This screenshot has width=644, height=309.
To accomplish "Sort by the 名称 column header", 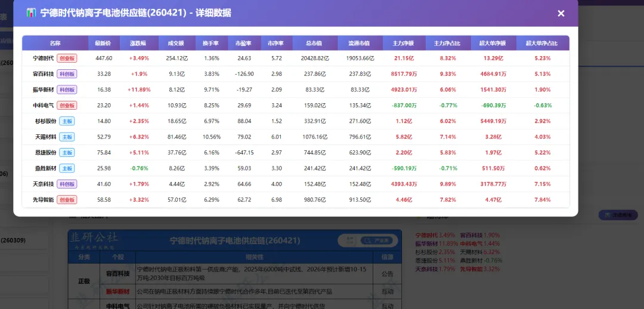I will [x=55, y=43].
